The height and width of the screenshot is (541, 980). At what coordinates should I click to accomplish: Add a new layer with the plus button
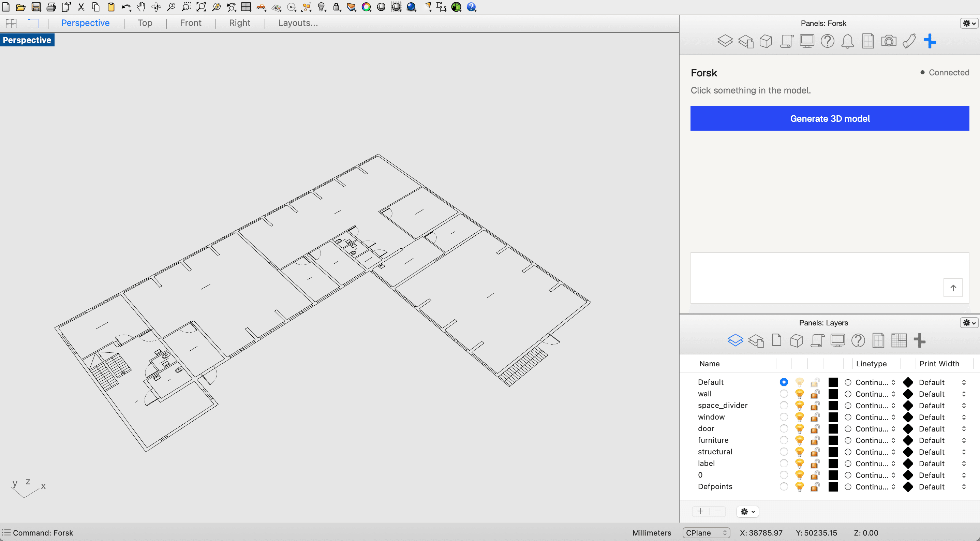click(700, 511)
